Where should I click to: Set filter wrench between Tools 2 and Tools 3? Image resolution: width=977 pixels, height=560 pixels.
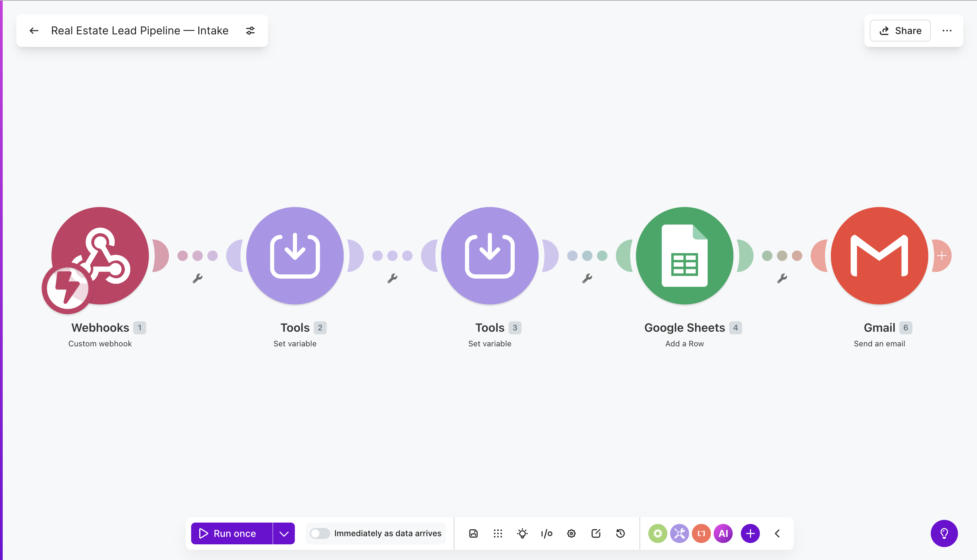pyautogui.click(x=392, y=278)
